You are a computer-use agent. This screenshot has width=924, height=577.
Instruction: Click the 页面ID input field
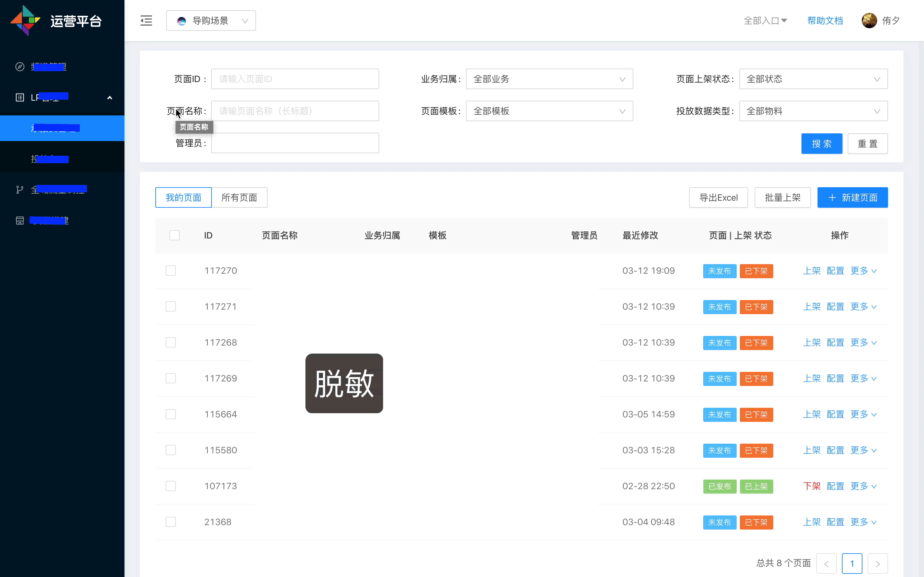point(295,79)
